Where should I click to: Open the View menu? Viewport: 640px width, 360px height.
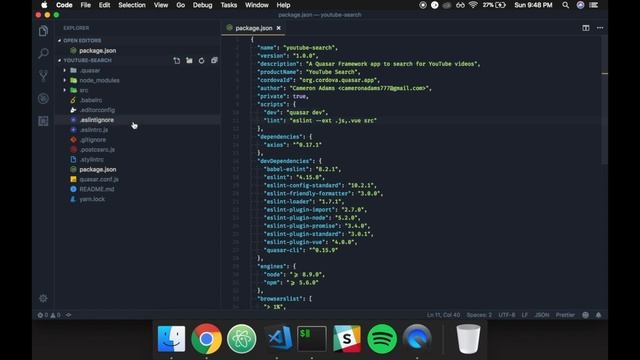click(x=161, y=5)
